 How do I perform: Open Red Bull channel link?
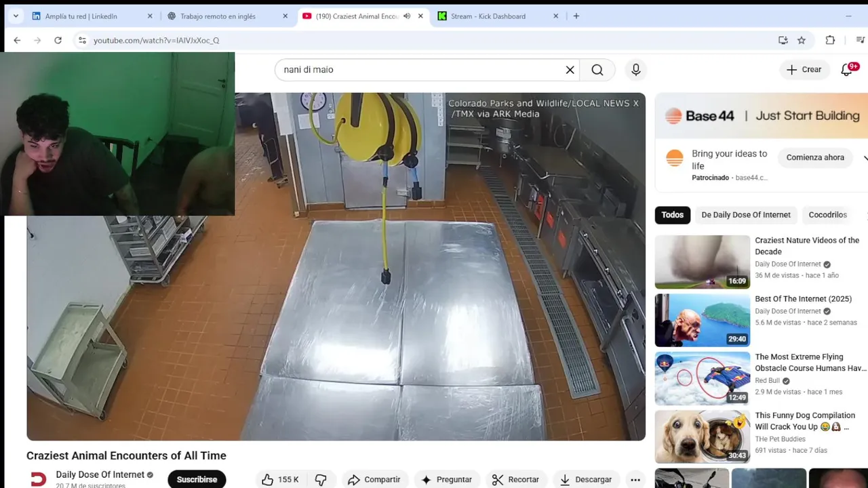point(768,381)
